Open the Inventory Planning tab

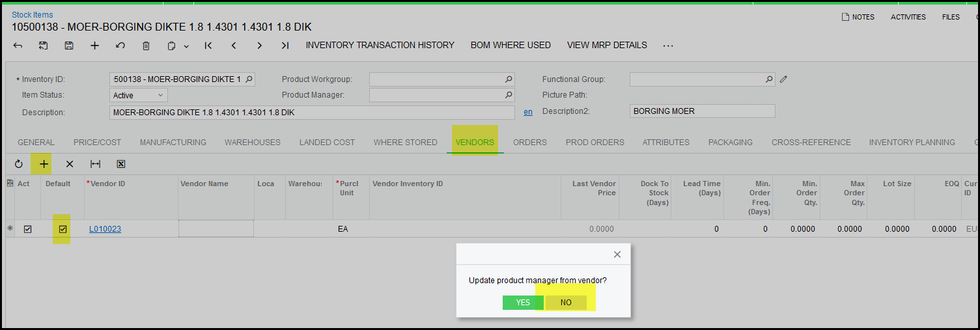tap(912, 142)
